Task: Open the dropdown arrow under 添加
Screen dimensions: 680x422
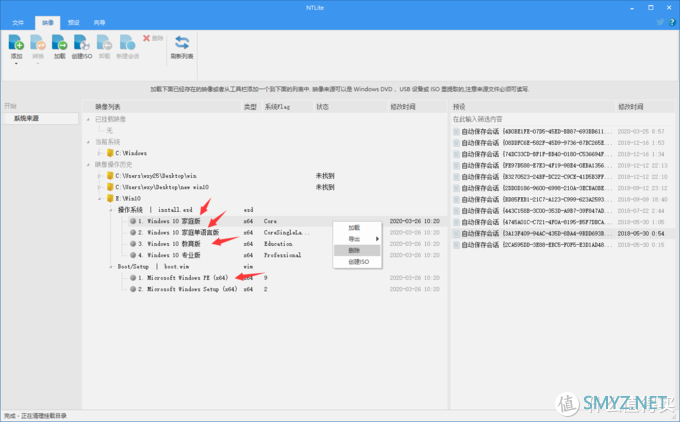Action: [16, 64]
